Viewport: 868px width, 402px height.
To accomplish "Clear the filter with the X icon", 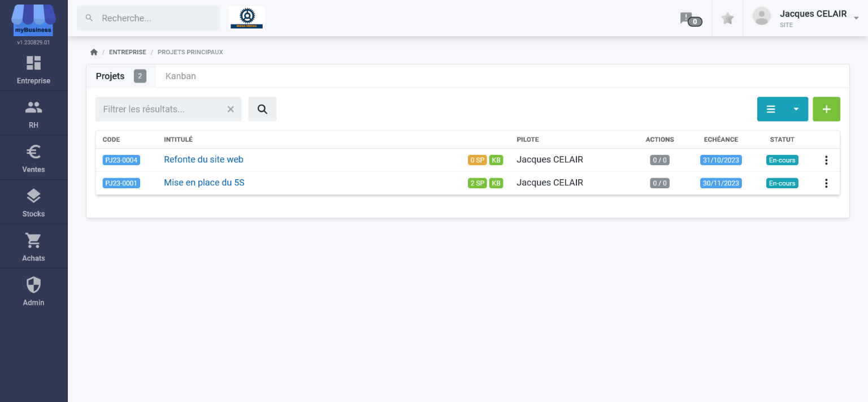I will coord(231,109).
